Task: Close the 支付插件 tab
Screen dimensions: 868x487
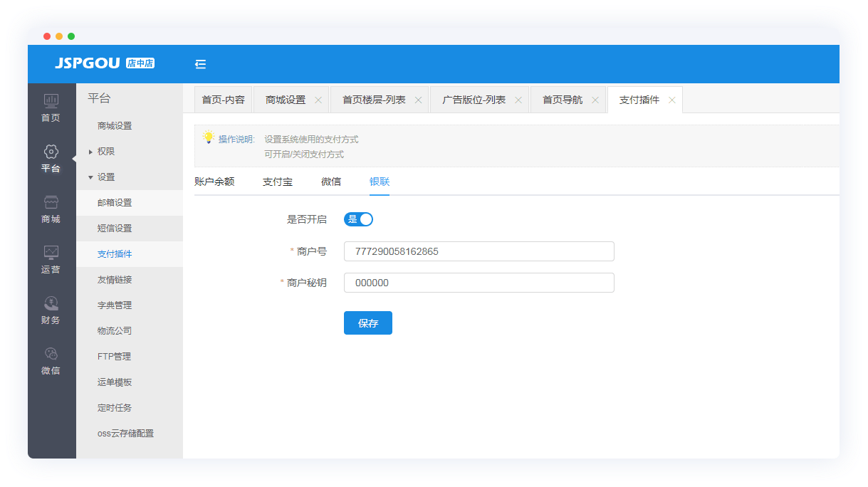Action: coord(671,100)
